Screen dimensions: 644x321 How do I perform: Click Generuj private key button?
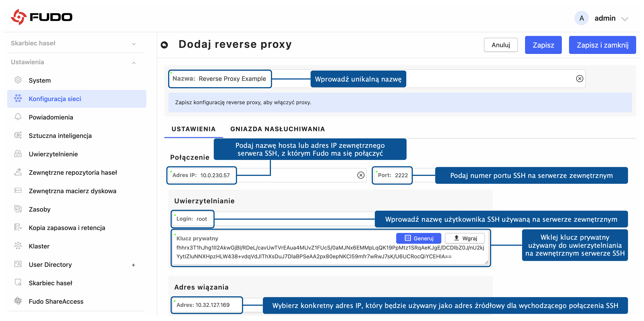(418, 238)
